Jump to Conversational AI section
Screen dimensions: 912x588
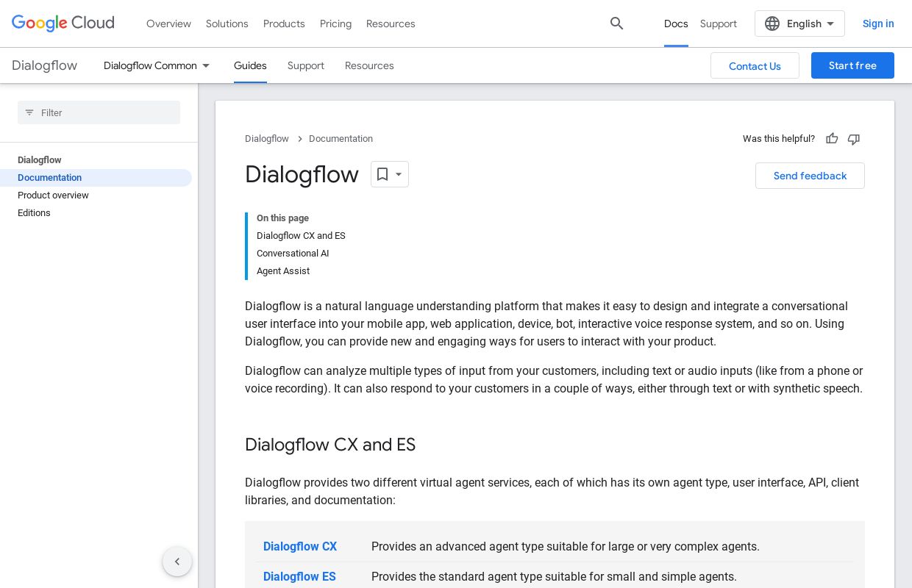click(293, 254)
